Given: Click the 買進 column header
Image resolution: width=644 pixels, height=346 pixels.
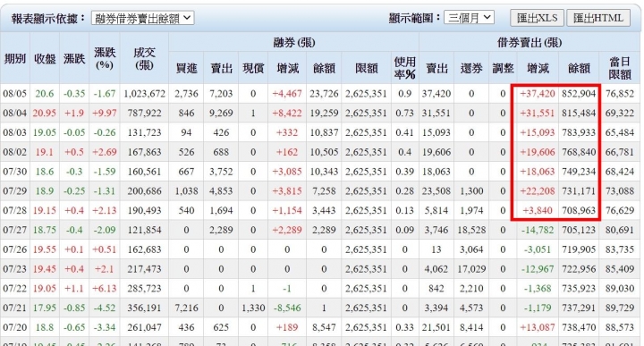Looking at the screenshot, I should pos(186,68).
